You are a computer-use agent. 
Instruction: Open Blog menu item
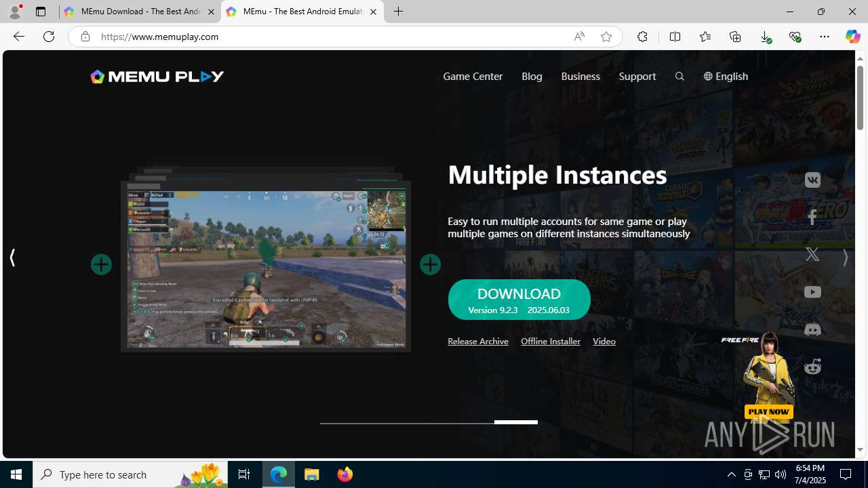[532, 77]
